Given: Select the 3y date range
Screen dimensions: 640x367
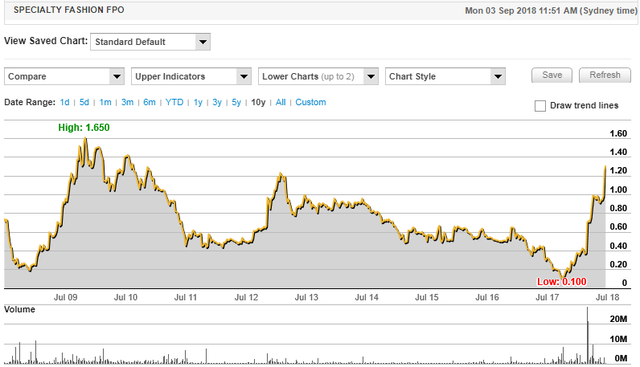Looking at the screenshot, I should point(217,102).
